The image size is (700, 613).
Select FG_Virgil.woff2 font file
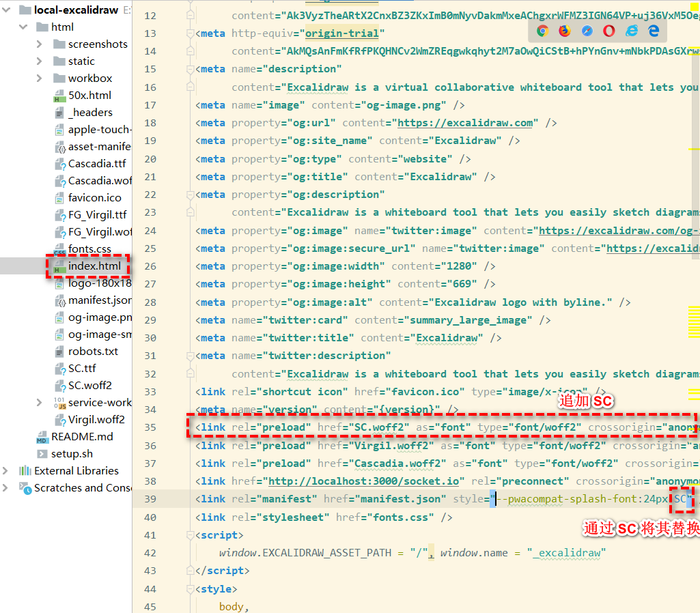tap(100, 232)
